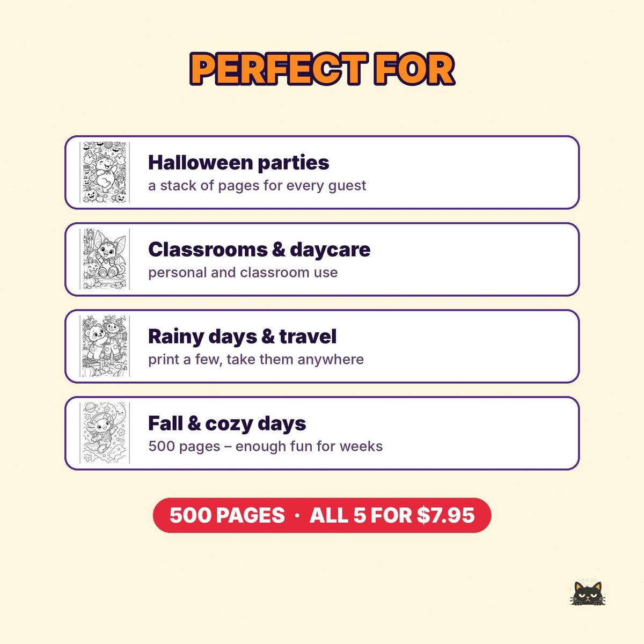Select the Fall & cozy days card
644x644 pixels.
(322, 433)
